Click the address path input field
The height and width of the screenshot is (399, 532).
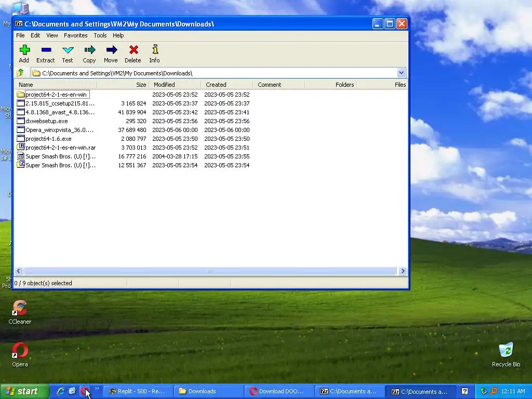point(215,73)
